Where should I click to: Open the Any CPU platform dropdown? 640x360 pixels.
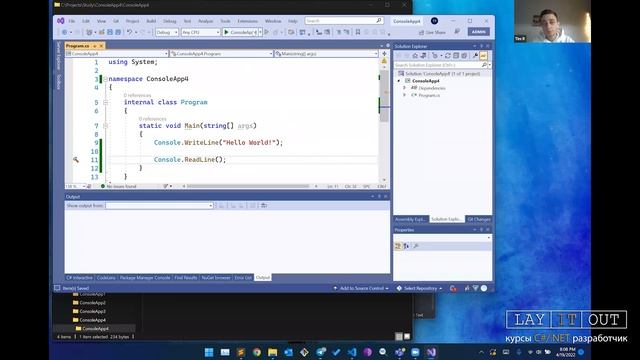pos(200,32)
